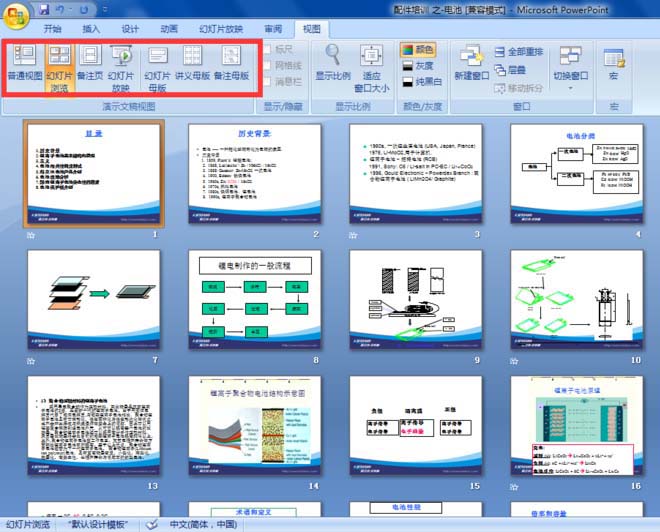Image resolution: width=660 pixels, height=532 pixels.
Task: Click animation star icon under slide 16
Action: (x=514, y=487)
